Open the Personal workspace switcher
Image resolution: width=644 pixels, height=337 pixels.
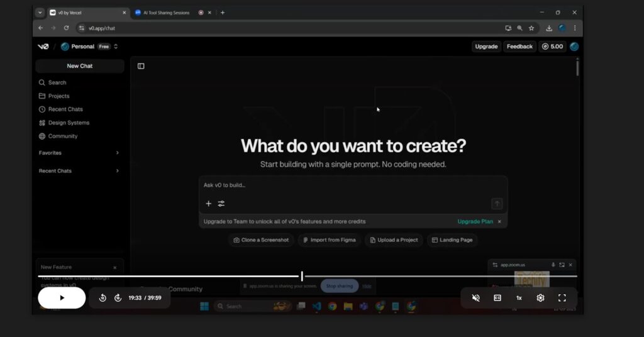point(89,47)
